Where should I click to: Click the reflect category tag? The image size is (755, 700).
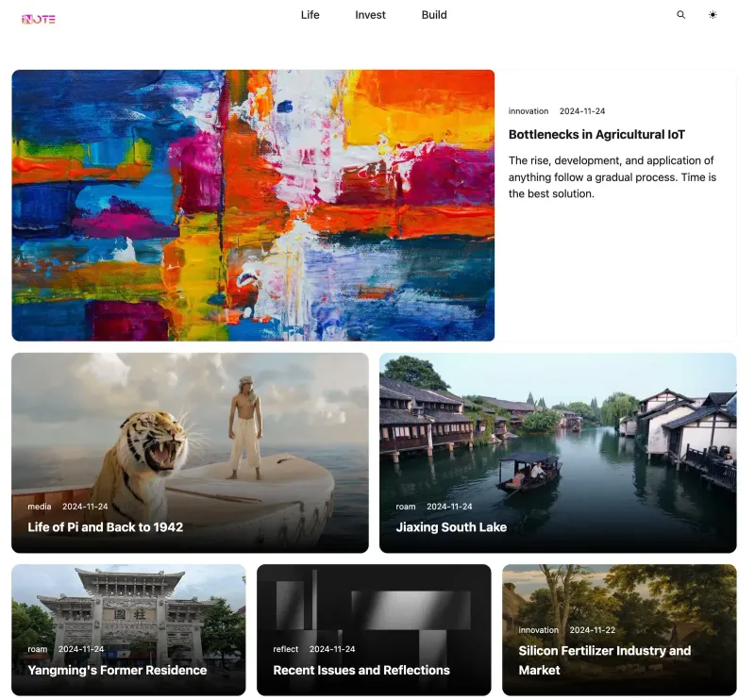coord(285,649)
